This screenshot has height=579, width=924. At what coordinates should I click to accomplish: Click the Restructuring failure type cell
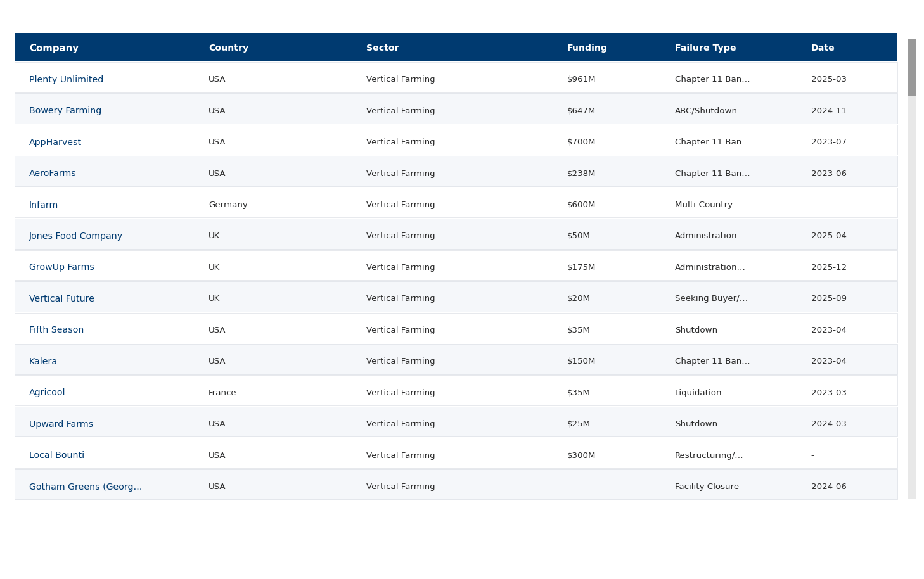pos(709,455)
